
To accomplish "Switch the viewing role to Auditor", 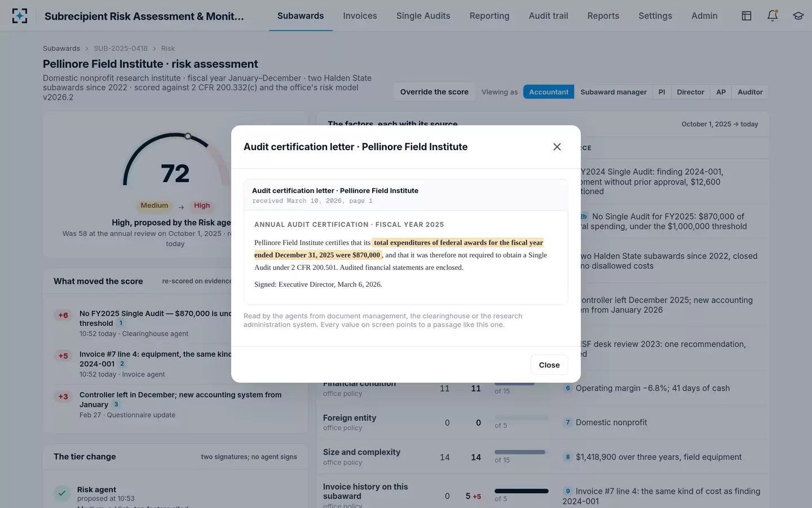I will tap(750, 92).
